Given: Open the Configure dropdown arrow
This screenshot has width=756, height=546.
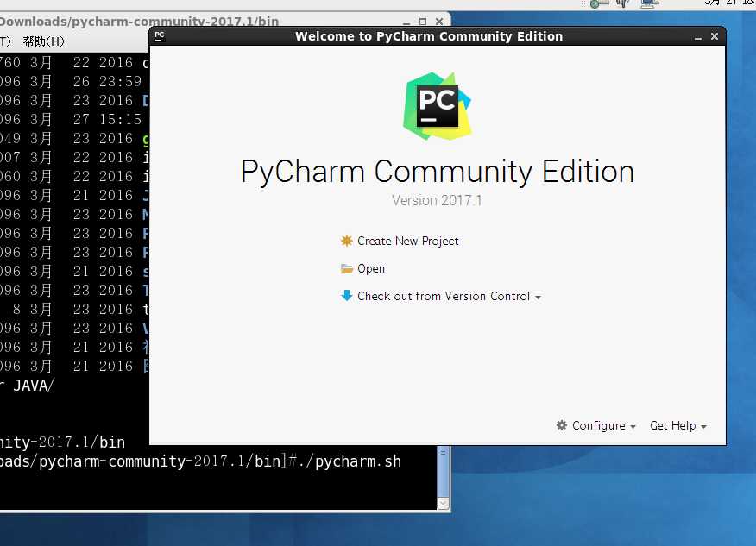Looking at the screenshot, I should point(633,426).
